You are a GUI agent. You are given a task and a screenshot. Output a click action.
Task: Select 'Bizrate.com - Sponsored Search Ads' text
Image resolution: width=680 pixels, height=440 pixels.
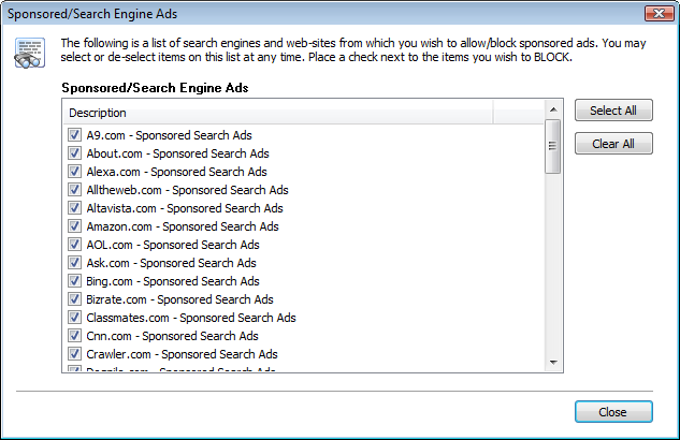[x=180, y=299]
